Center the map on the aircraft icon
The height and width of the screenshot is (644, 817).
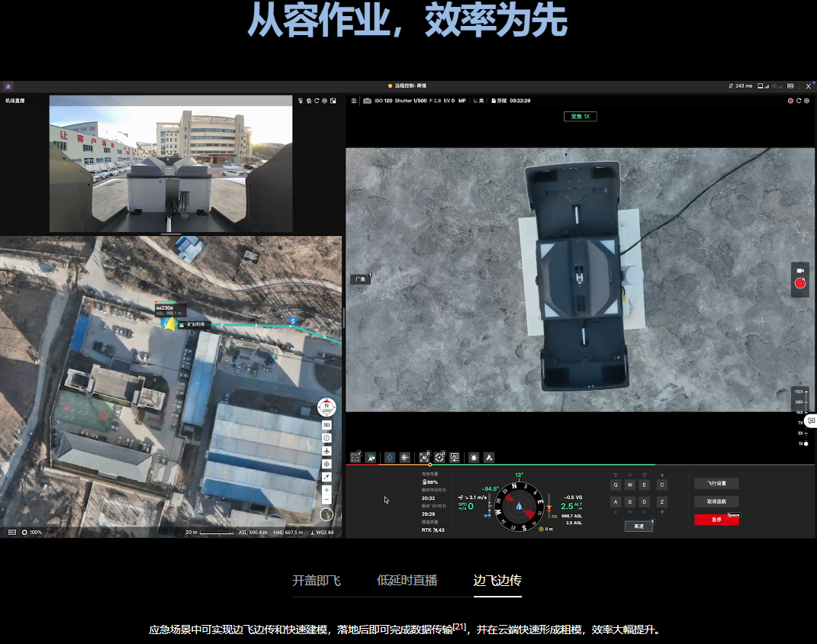[x=326, y=450]
